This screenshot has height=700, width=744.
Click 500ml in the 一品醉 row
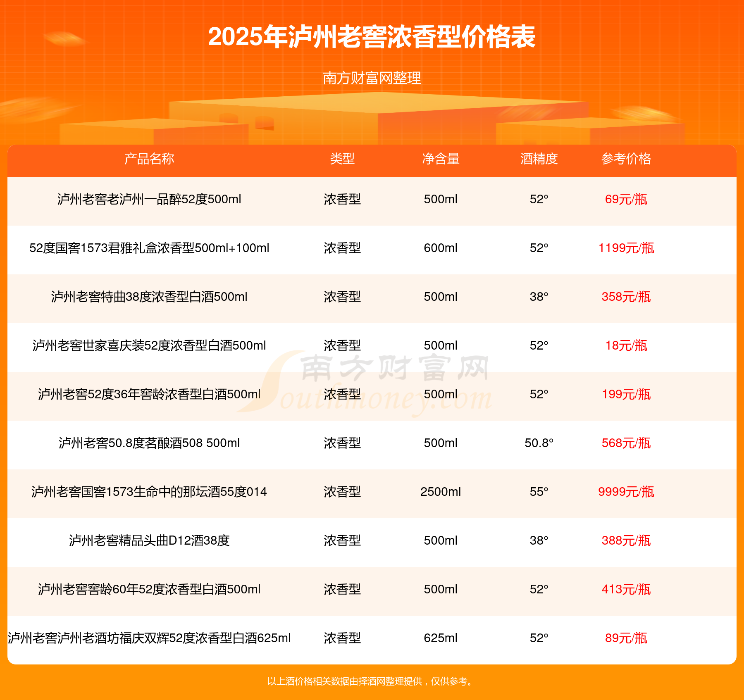441,199
